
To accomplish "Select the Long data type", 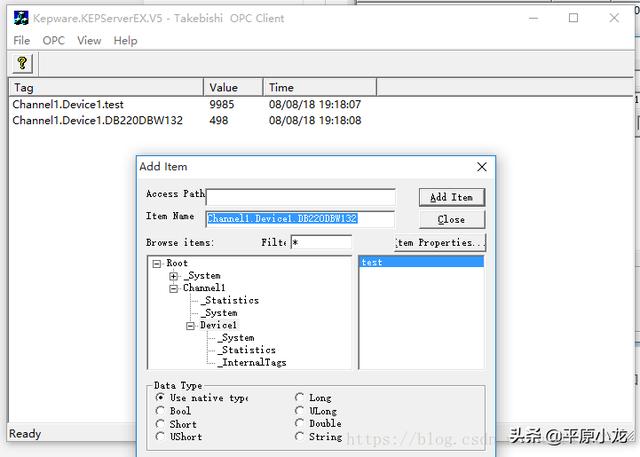I will point(299,397).
